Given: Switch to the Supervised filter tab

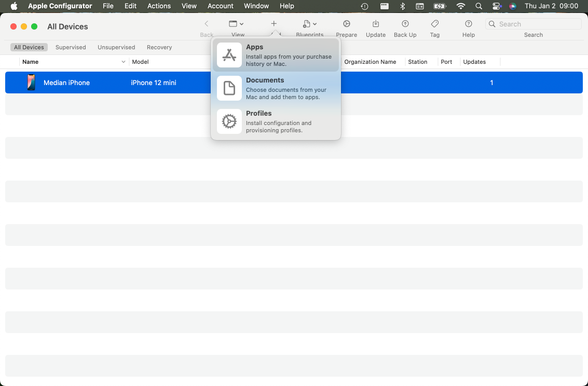Looking at the screenshot, I should [71, 47].
